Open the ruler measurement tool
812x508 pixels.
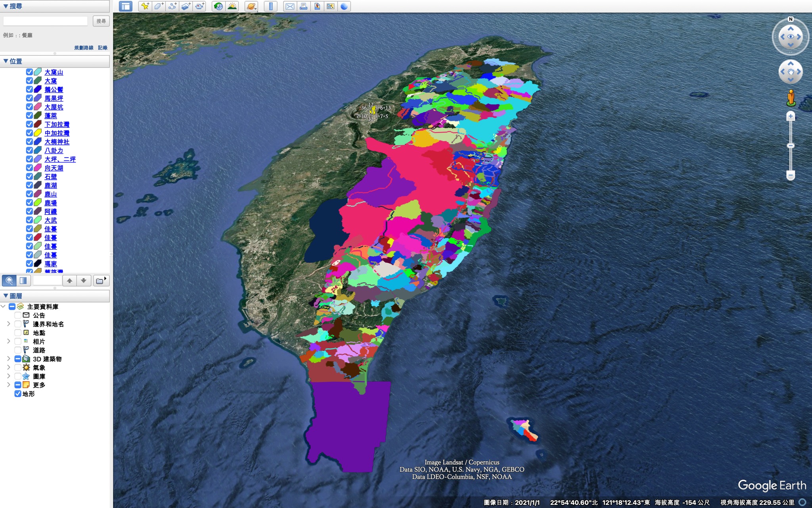point(271,6)
